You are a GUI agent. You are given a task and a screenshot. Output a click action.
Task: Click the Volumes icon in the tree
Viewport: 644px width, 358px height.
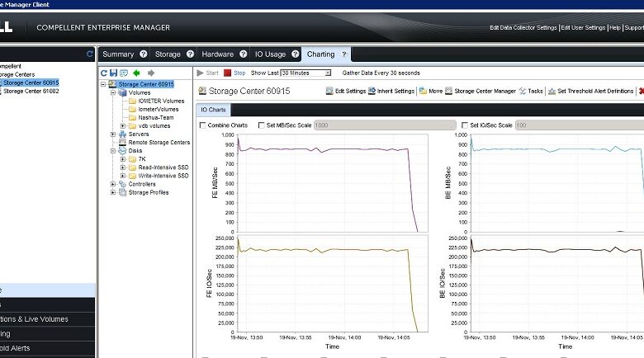122,92
